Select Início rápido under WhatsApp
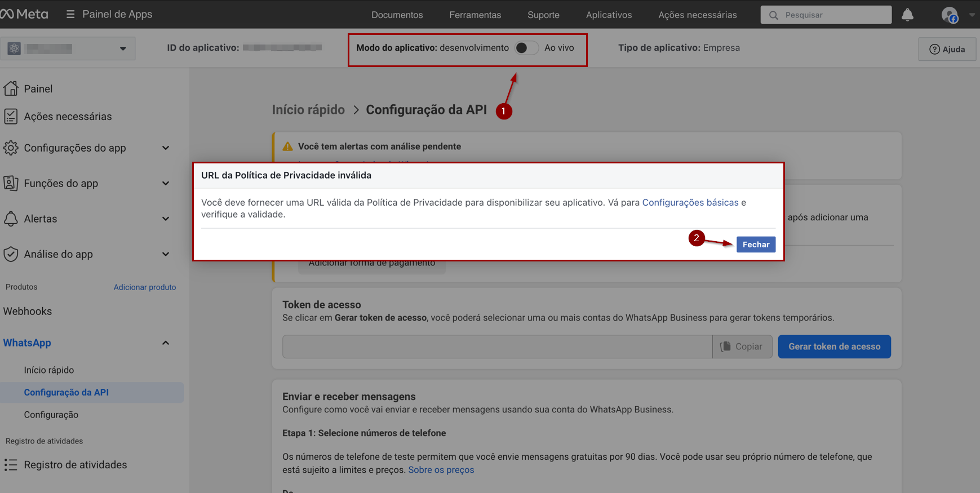The height and width of the screenshot is (493, 980). [49, 370]
